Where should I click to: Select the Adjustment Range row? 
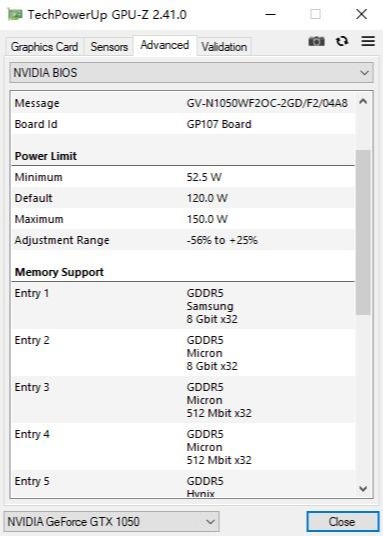[183, 240]
